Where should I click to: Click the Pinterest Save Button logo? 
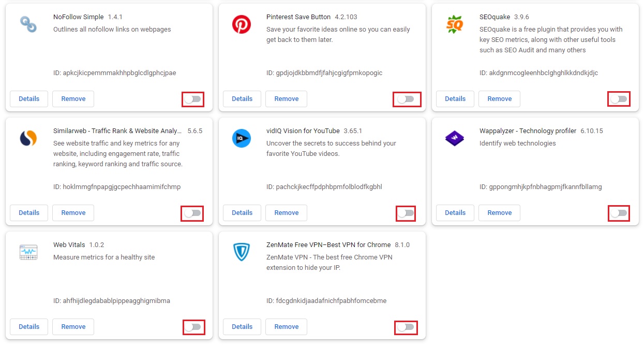point(242,24)
